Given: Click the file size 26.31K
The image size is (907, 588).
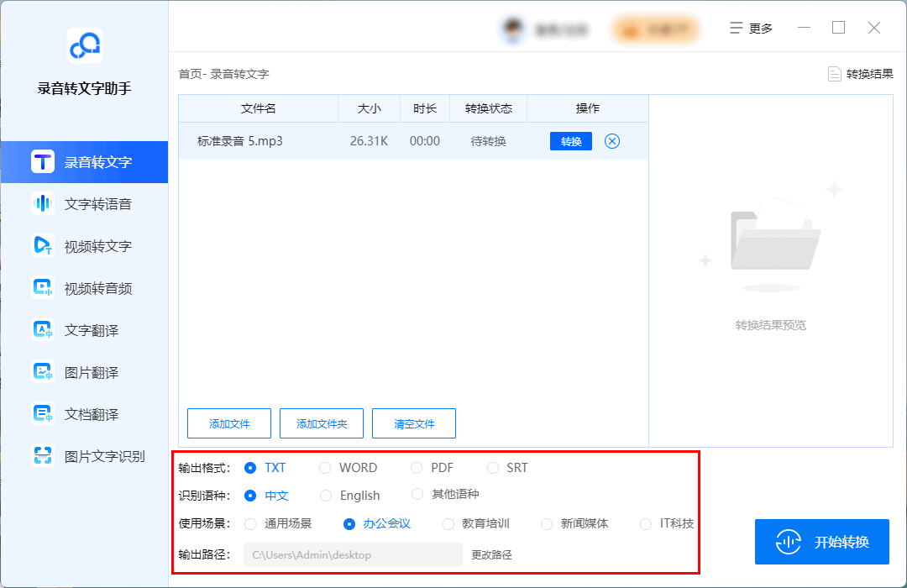Looking at the screenshot, I should [x=369, y=141].
